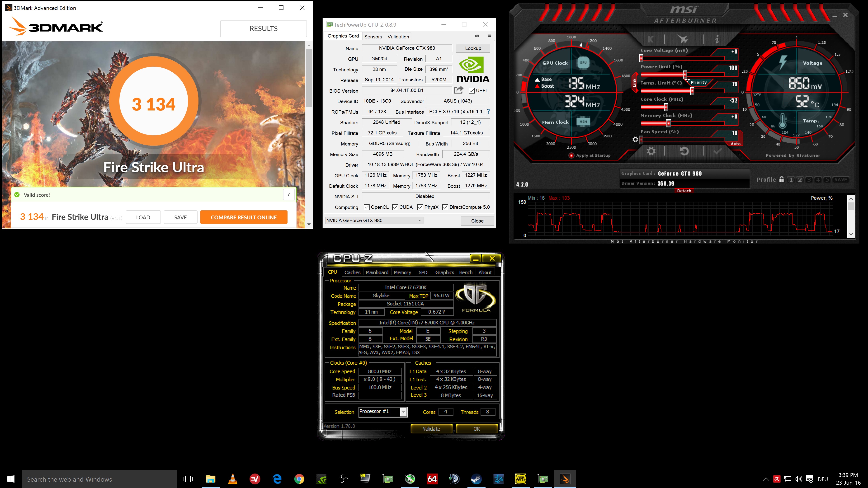Viewport: 868px width, 488px height.
Task: Open TeamSpeak from the taskbar
Action: click(x=454, y=479)
